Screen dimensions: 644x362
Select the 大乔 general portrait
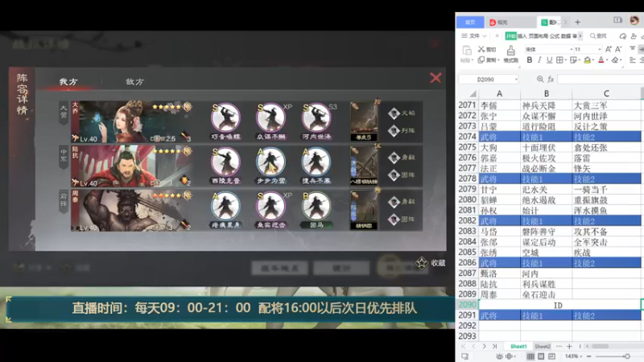coord(131,121)
